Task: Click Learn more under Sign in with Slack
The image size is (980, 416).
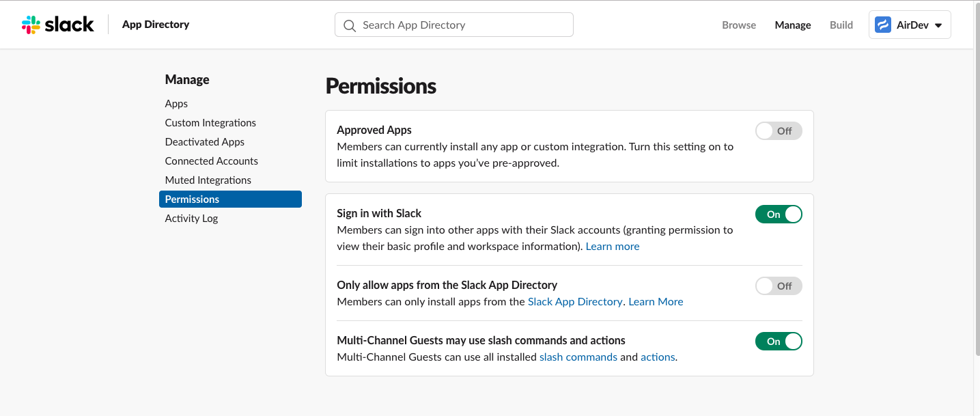Action: tap(612, 247)
